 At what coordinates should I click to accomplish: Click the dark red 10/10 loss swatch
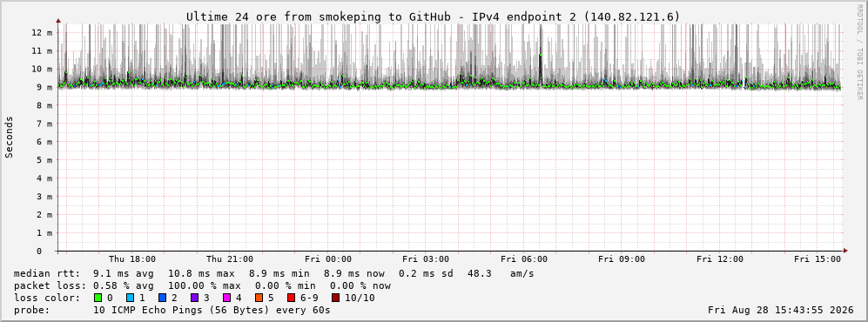point(335,298)
